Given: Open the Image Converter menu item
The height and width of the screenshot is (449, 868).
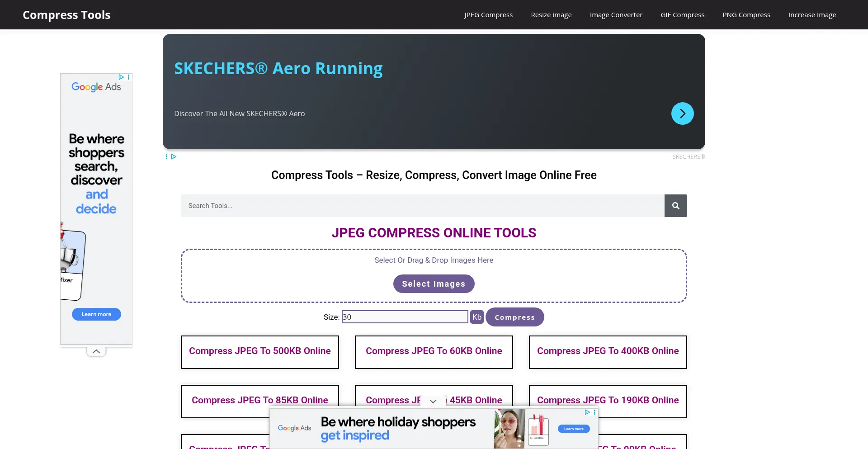Looking at the screenshot, I should coord(616,15).
